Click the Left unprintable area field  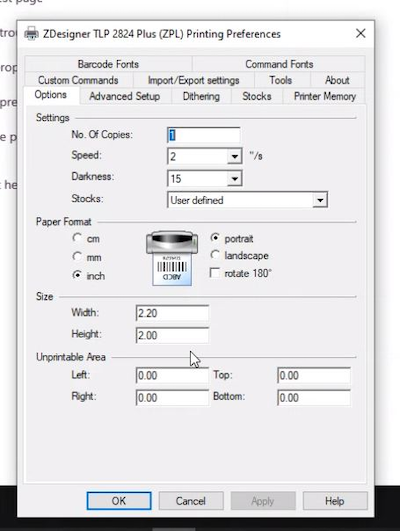click(172, 376)
